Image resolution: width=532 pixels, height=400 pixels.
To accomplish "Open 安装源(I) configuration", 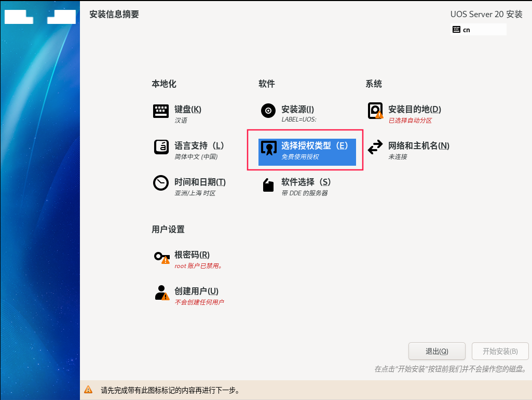I will [x=289, y=113].
